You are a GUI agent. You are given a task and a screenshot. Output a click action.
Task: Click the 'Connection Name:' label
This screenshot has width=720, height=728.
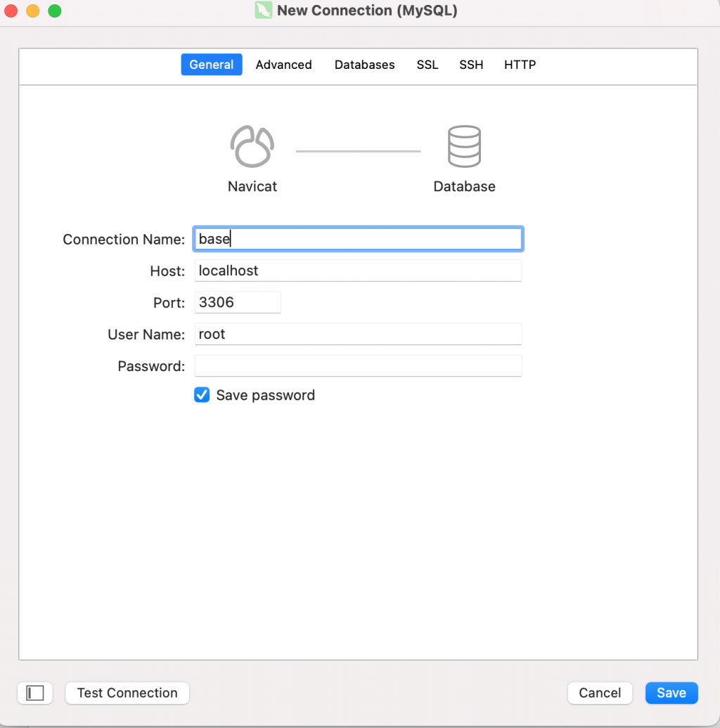(x=124, y=239)
